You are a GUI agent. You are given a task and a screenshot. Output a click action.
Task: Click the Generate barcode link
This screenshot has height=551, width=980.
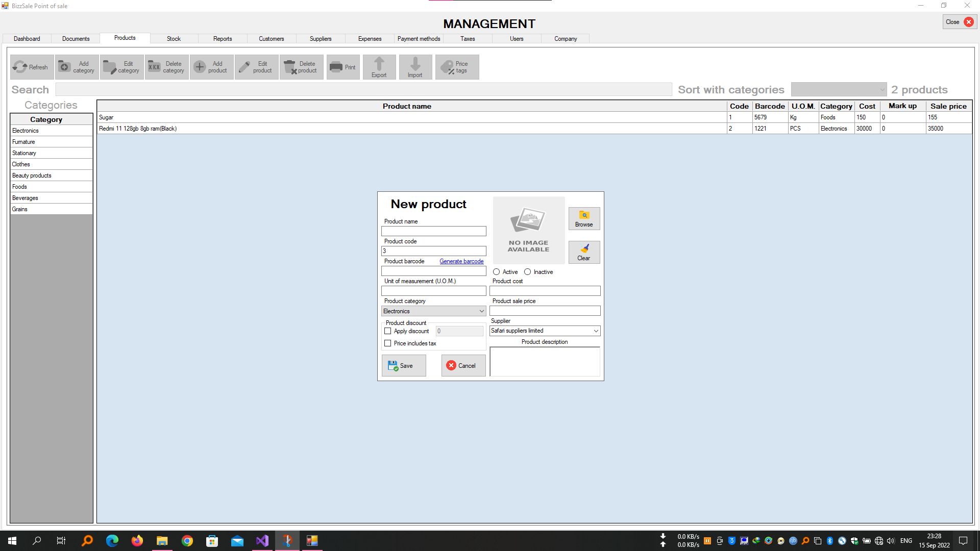click(x=461, y=261)
